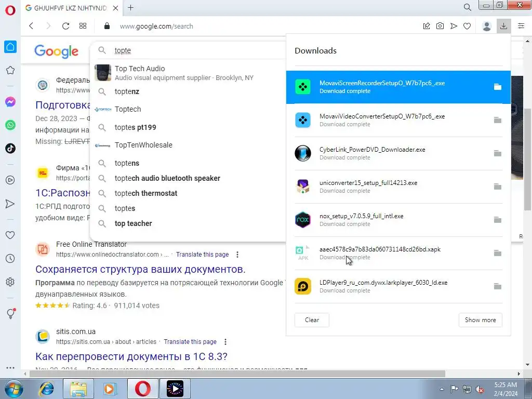Open uniconverter15_setup_full14213.exe download
The height and width of the screenshot is (399, 532).
pyautogui.click(x=398, y=187)
